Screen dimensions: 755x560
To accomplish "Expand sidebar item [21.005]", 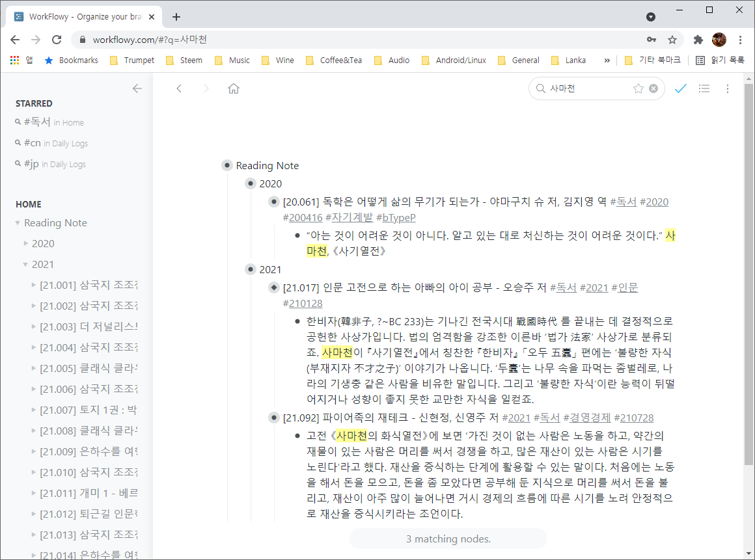I will pyautogui.click(x=33, y=369).
